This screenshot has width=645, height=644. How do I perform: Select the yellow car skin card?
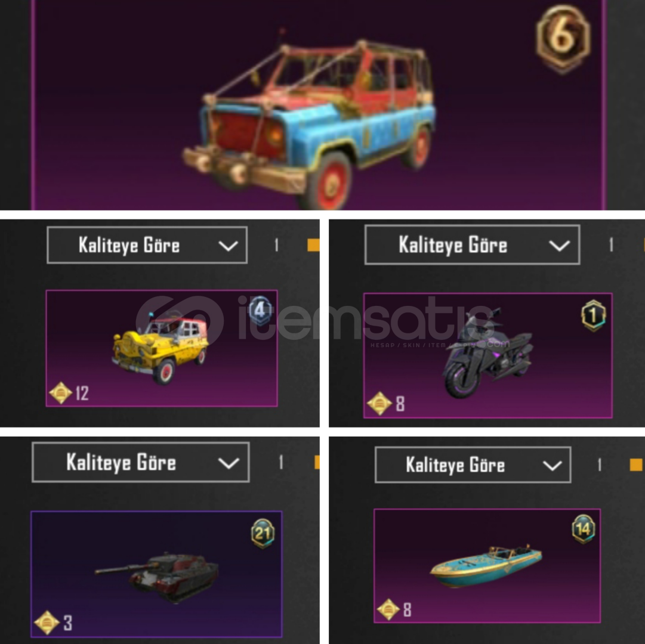point(162,348)
